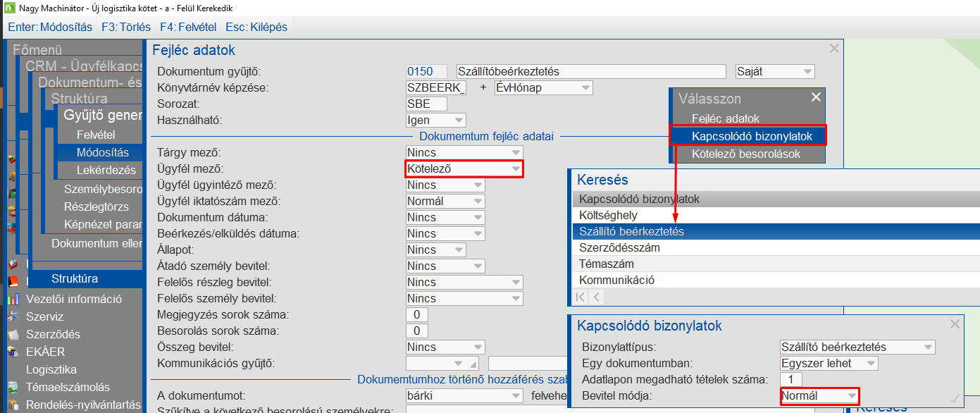
Task: Click the Szerződés icon in sidebar
Action: click(x=13, y=334)
